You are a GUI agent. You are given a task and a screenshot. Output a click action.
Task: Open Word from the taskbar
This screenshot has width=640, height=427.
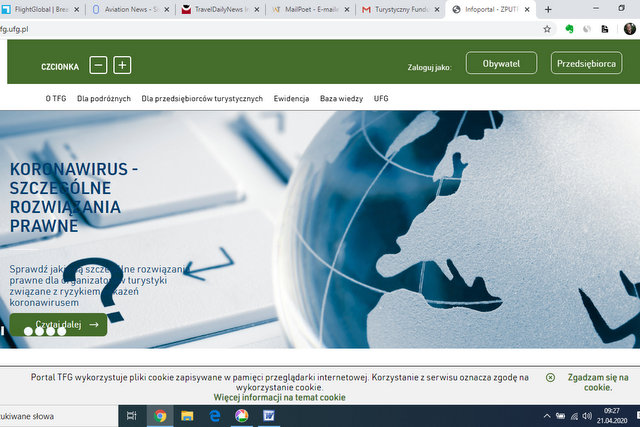click(x=268, y=415)
